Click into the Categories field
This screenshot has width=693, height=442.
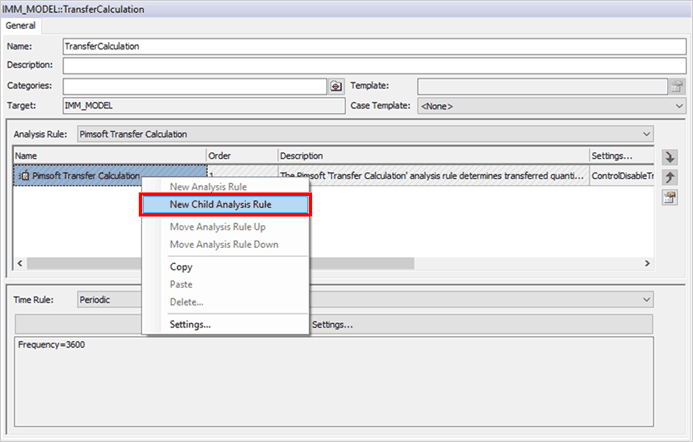pos(195,87)
